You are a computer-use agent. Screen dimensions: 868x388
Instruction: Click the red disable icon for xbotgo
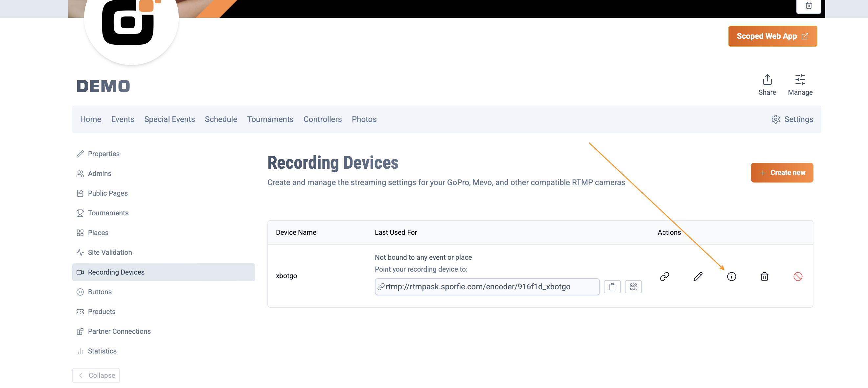798,277
